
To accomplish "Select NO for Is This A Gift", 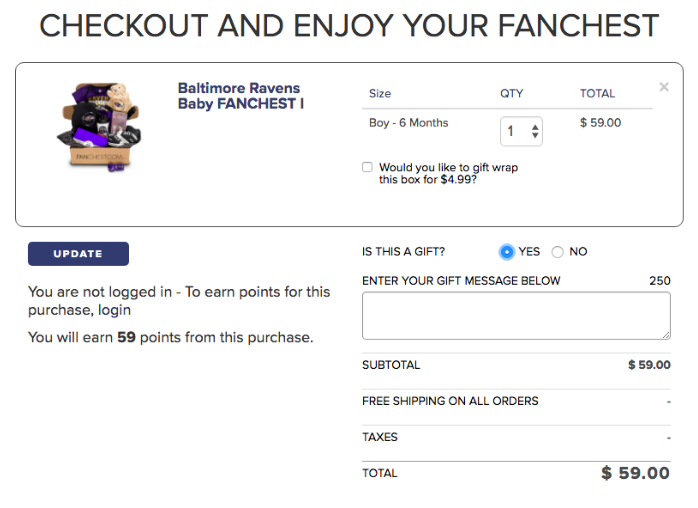I will click(x=557, y=252).
